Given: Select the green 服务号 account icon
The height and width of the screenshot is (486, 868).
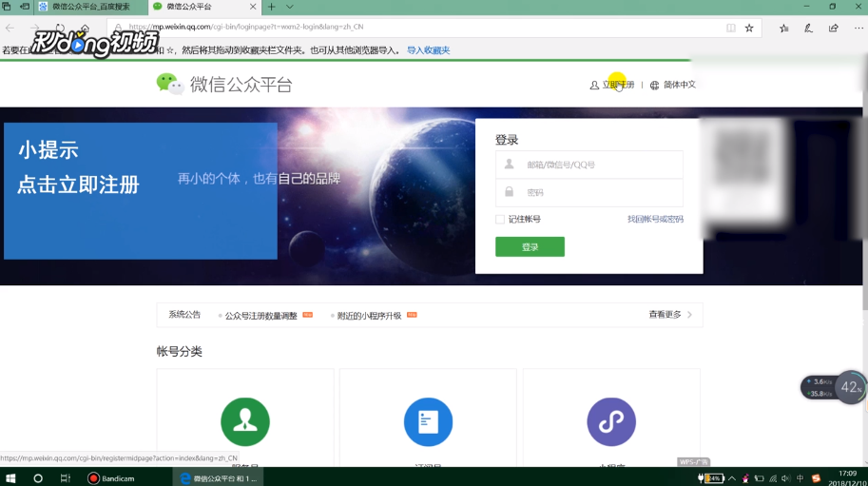Looking at the screenshot, I should click(x=245, y=421).
